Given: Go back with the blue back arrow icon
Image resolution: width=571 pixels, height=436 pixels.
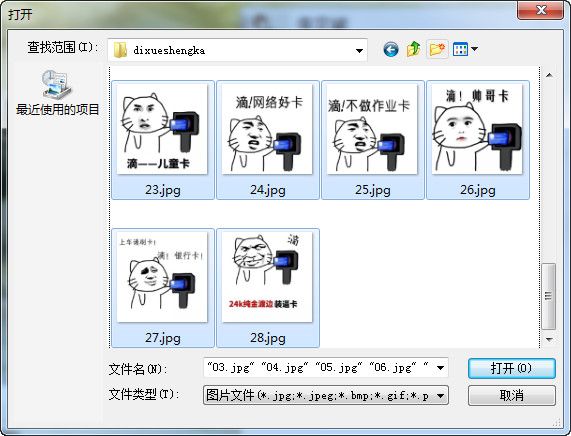Looking at the screenshot, I should [x=391, y=49].
